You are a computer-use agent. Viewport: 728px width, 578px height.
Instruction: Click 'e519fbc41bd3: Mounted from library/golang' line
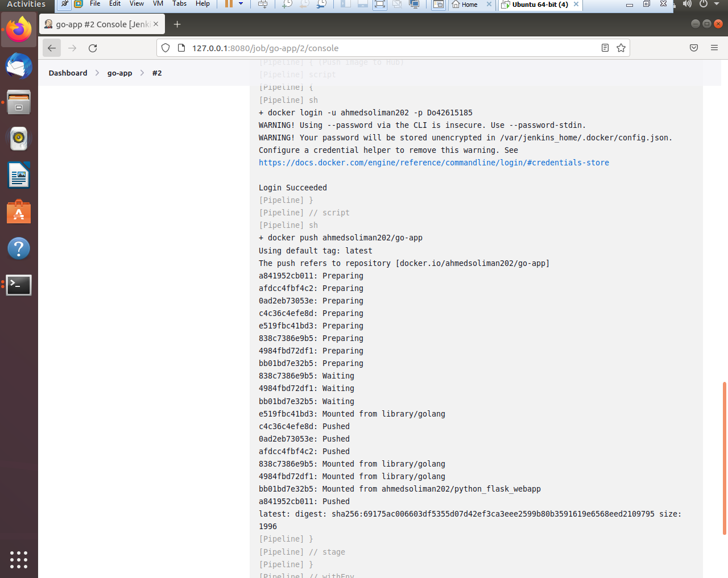[x=352, y=414]
